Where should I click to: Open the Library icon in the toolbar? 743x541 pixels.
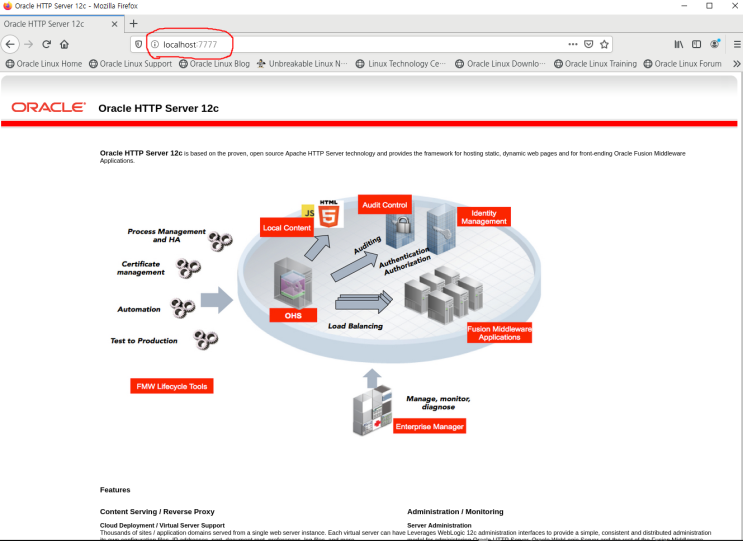pyautogui.click(x=679, y=45)
